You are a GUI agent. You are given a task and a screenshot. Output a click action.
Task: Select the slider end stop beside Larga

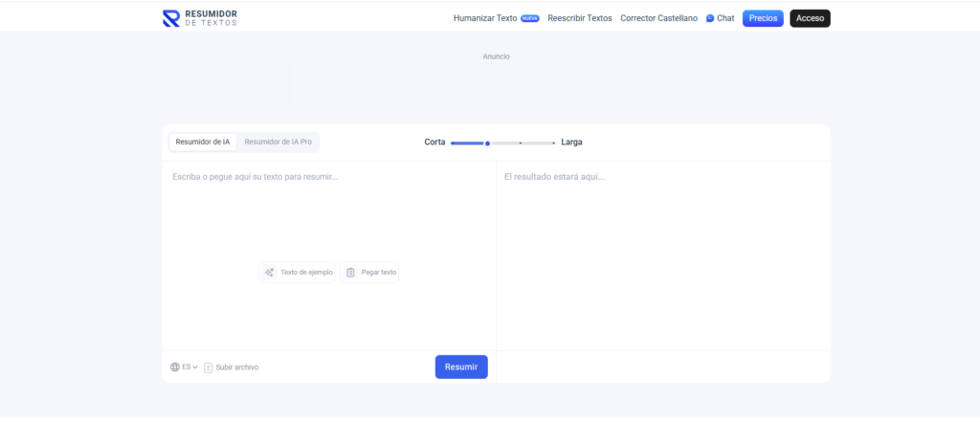pyautogui.click(x=553, y=143)
